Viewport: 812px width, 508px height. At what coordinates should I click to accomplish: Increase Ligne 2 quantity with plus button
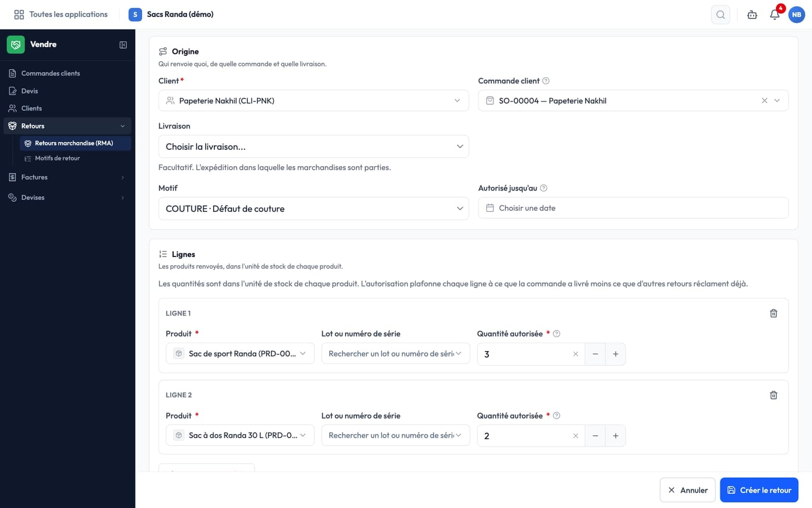pos(616,436)
